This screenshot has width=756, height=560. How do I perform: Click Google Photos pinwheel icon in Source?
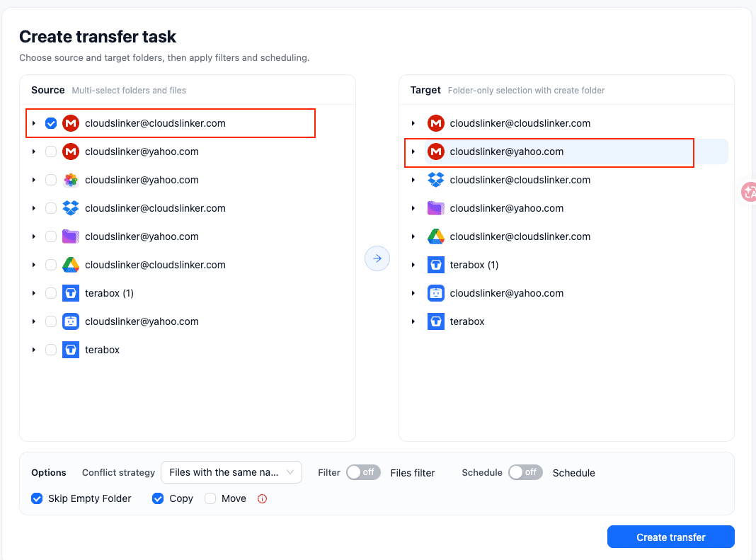[x=71, y=180]
